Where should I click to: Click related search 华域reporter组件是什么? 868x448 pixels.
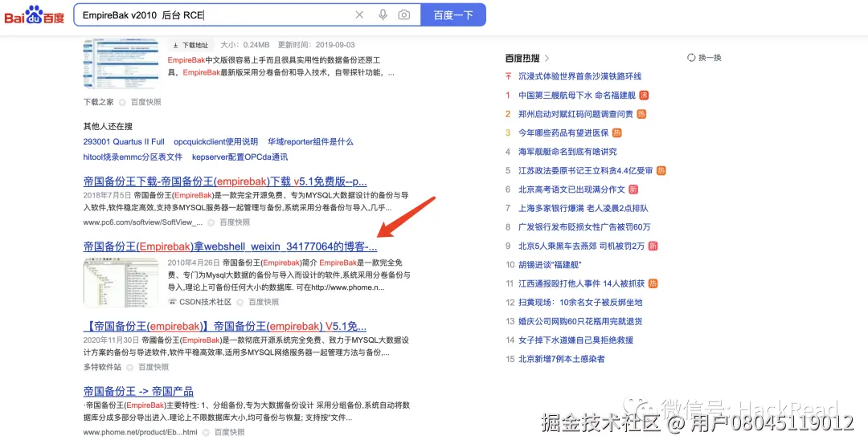coord(310,141)
